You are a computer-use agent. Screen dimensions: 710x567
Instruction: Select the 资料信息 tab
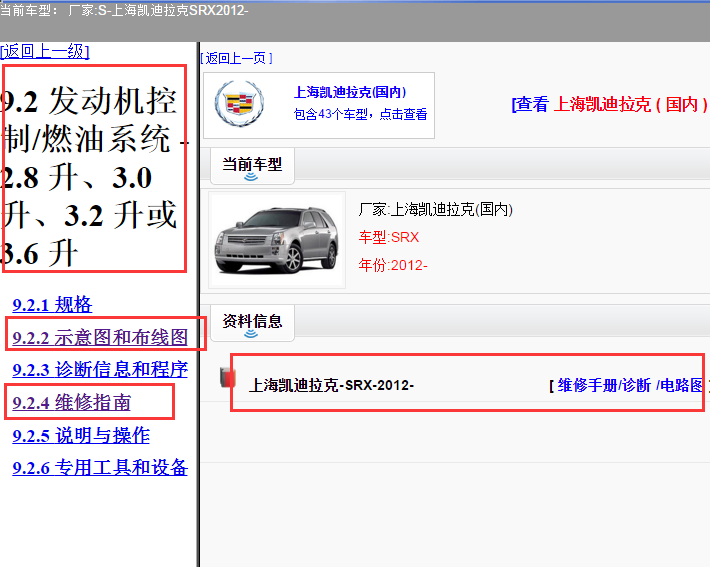click(252, 322)
